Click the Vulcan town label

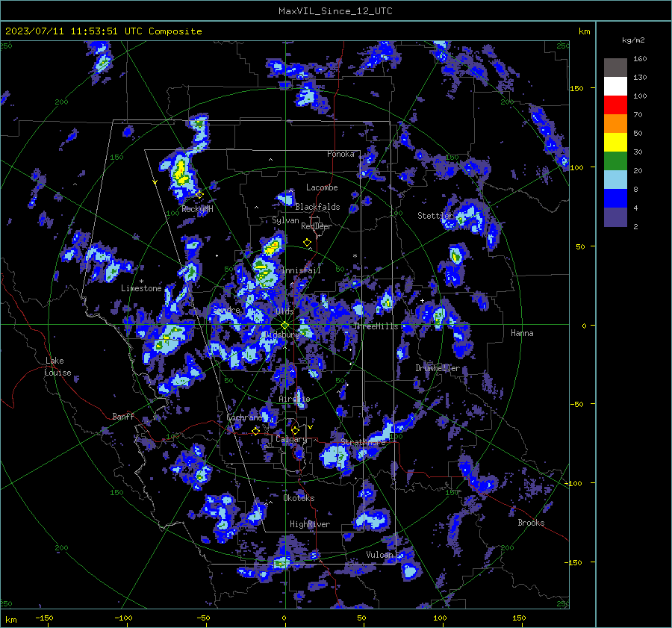(379, 555)
